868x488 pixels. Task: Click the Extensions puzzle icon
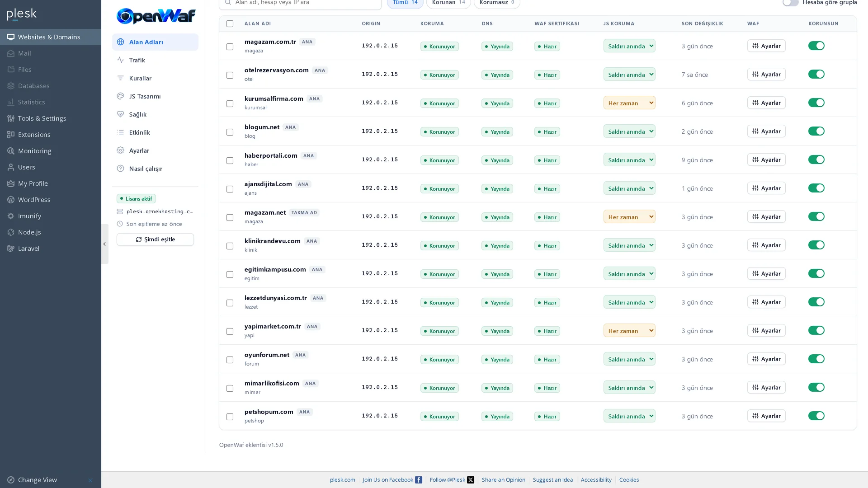point(11,135)
